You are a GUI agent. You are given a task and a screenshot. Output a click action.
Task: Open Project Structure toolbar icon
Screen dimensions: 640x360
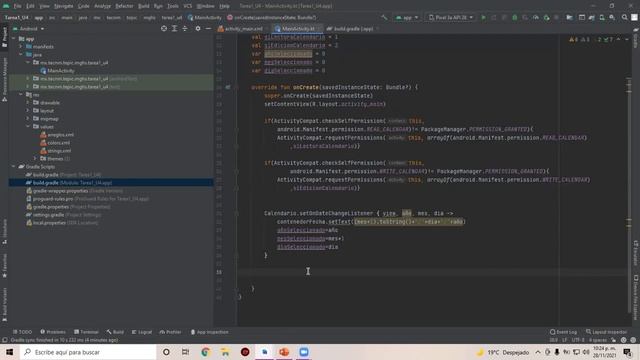569,18
